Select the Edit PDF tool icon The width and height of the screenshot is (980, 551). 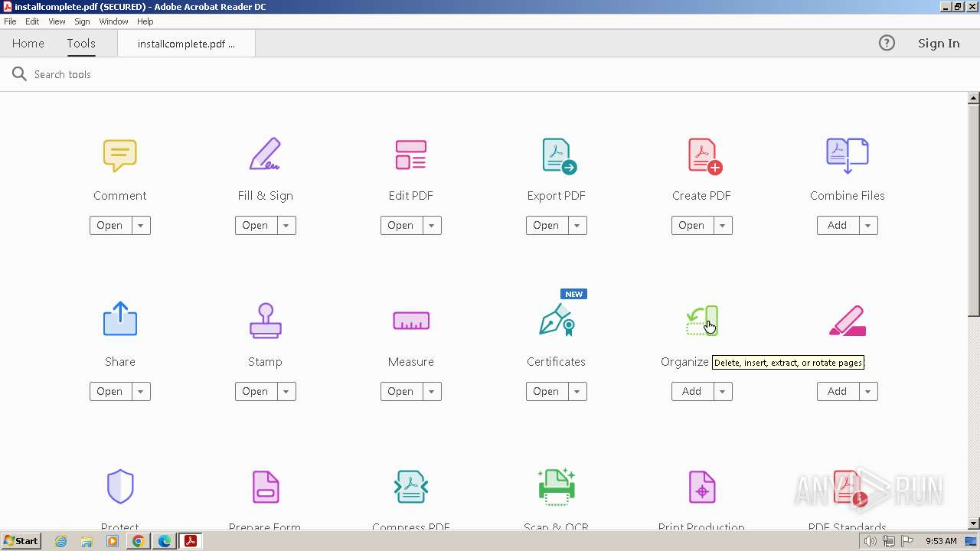[x=411, y=155]
